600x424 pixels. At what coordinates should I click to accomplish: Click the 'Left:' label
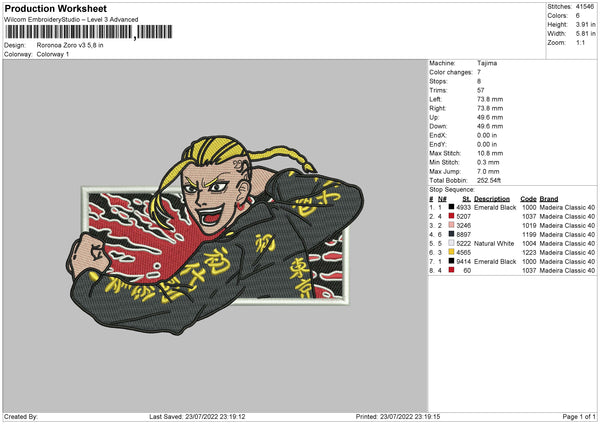(435, 99)
